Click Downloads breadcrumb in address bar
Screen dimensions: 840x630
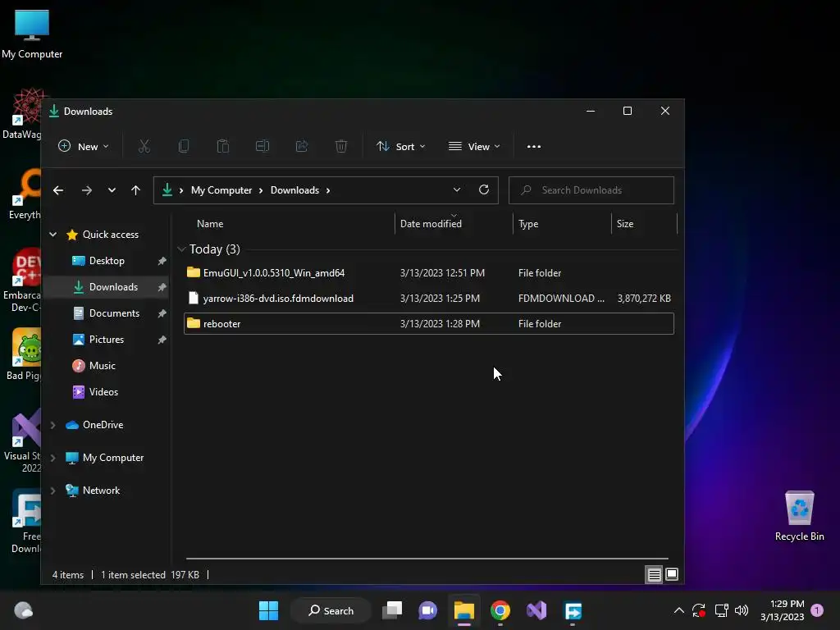294,190
